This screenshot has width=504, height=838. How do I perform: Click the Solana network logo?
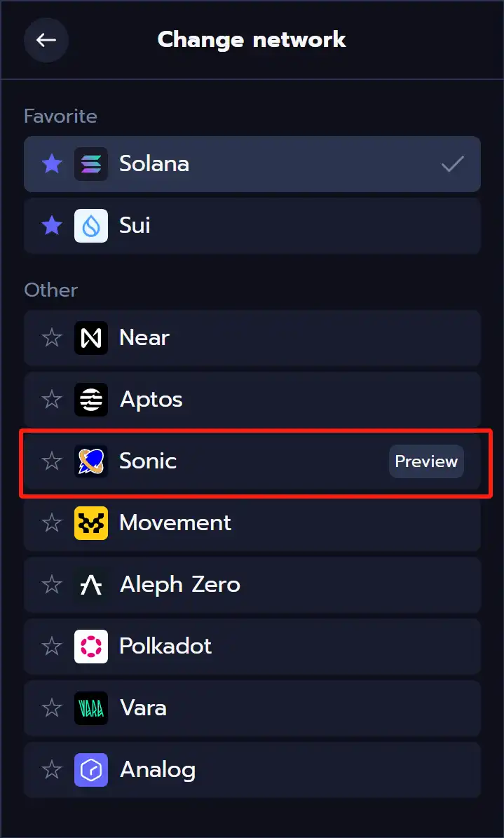91,164
